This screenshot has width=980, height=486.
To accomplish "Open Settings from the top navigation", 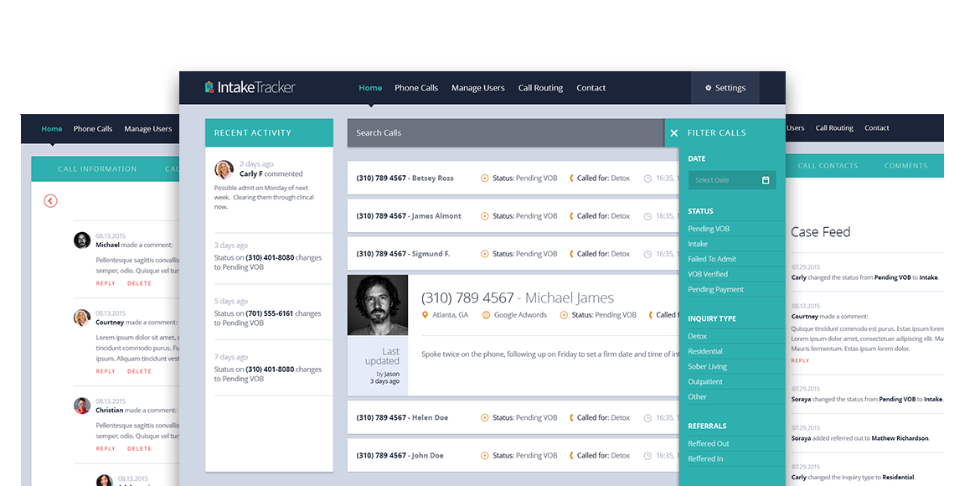I will coord(724,87).
